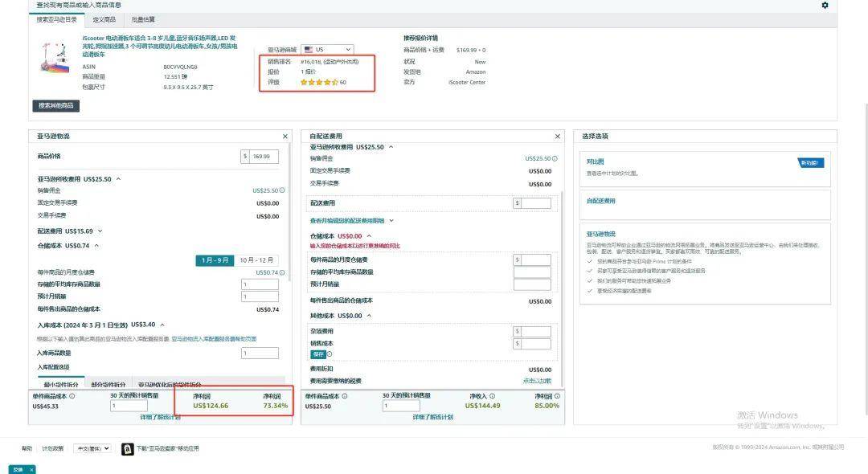Click the 对比图 option card
This screenshot has height=474, width=868.
[705, 170]
